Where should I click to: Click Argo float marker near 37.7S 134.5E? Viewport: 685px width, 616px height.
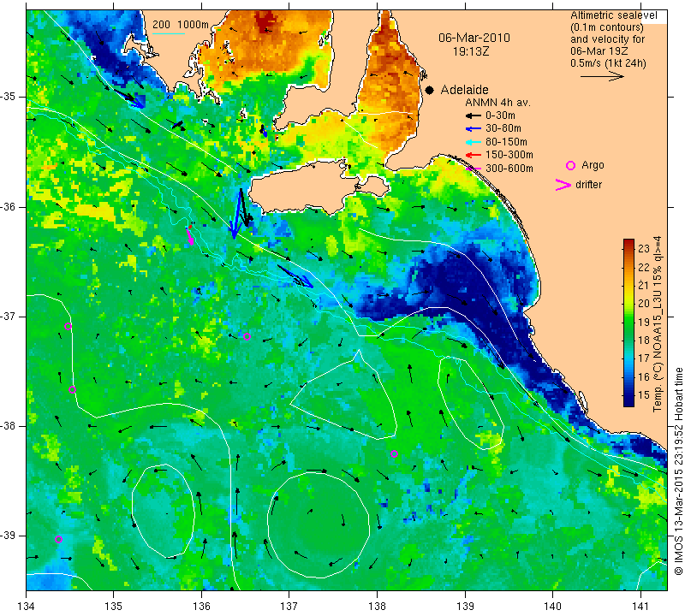click(x=73, y=390)
